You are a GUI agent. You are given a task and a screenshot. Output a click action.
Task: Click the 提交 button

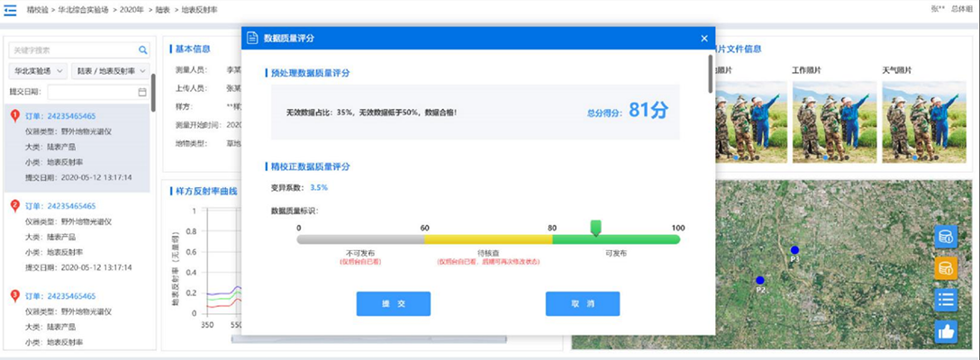click(x=393, y=304)
